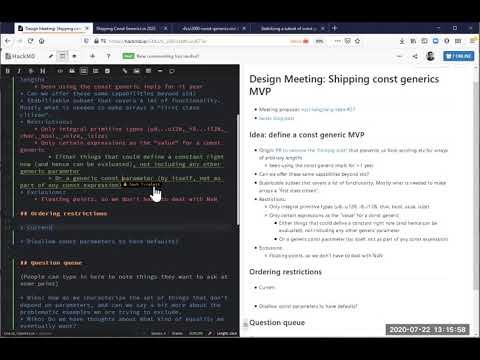The width and height of the screenshot is (480, 360).
Task: Open the online users button
Action: tap(459, 56)
